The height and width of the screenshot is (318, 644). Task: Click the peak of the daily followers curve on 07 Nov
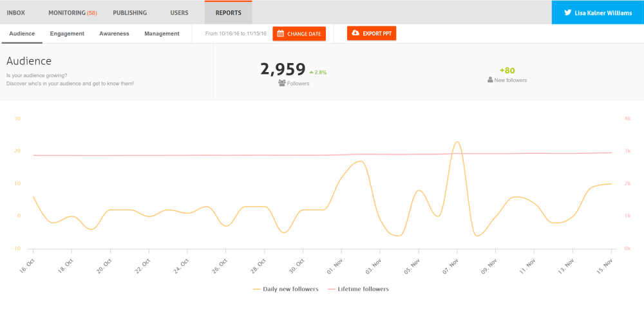click(457, 142)
